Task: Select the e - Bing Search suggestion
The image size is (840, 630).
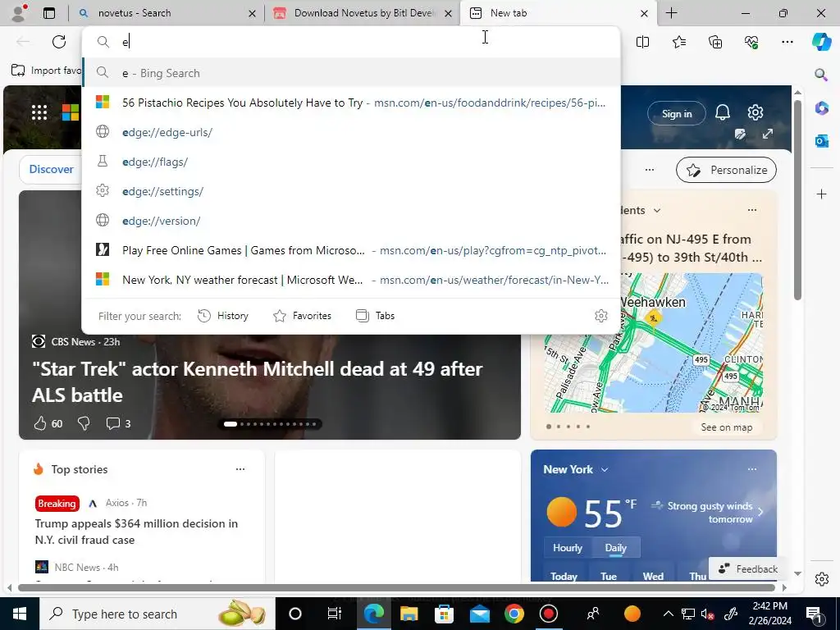Action: point(351,73)
